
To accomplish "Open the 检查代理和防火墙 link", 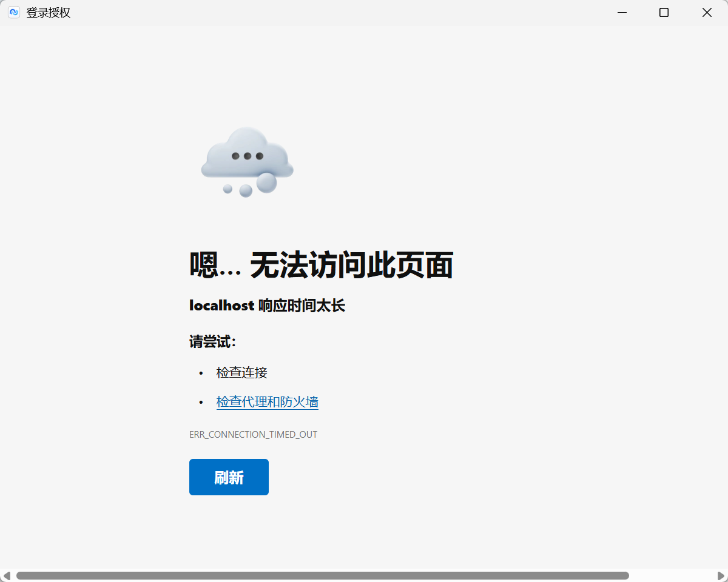I will 268,402.
